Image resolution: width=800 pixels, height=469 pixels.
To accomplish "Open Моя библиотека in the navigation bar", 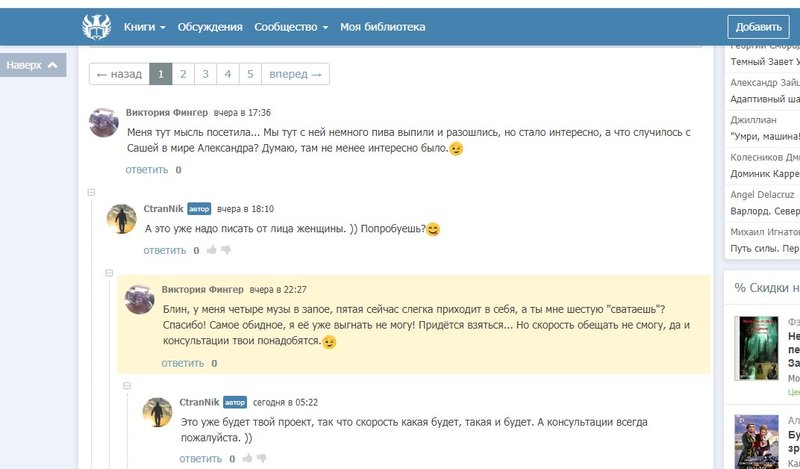I will click(x=382, y=27).
